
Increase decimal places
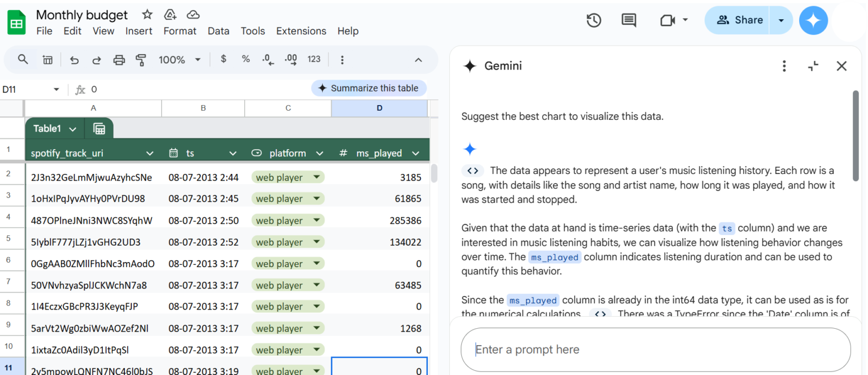click(290, 59)
